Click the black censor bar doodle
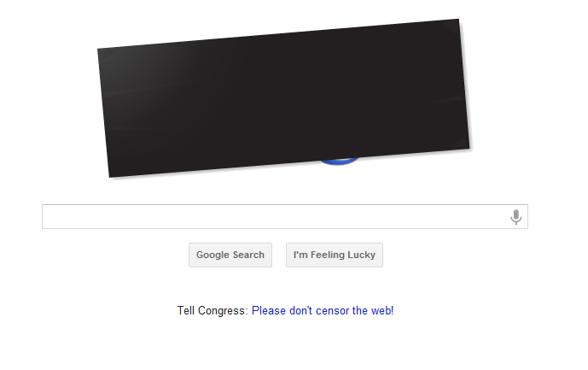588x370 pixels. [283, 97]
